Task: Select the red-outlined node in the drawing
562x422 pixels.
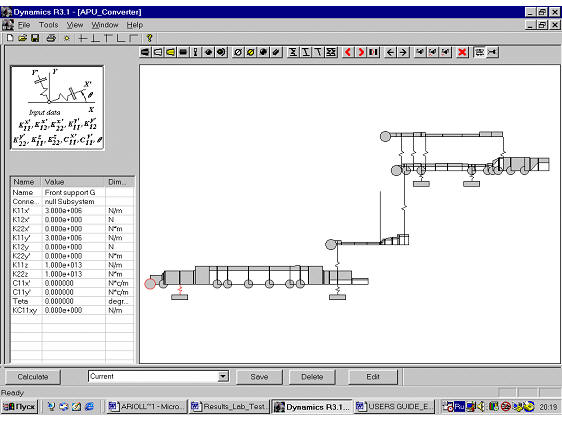Action: (150, 284)
